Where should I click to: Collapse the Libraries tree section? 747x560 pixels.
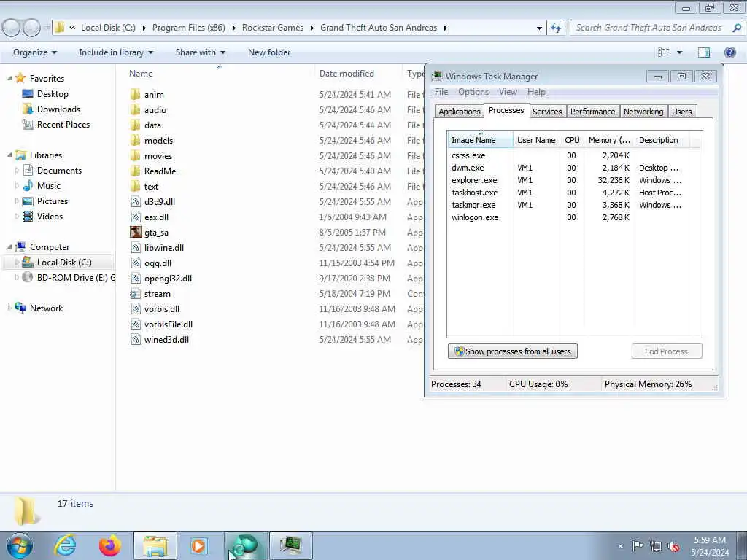(x=9, y=155)
